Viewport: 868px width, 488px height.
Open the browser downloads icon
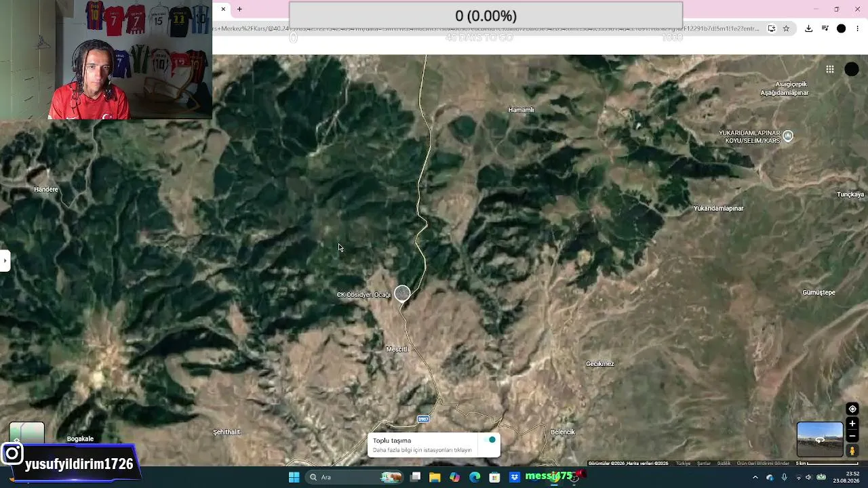(808, 28)
